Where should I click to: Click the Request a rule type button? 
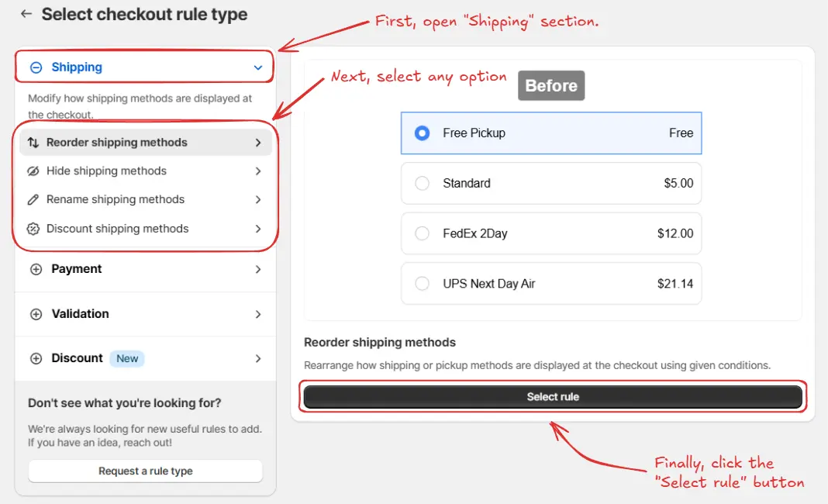coord(145,471)
